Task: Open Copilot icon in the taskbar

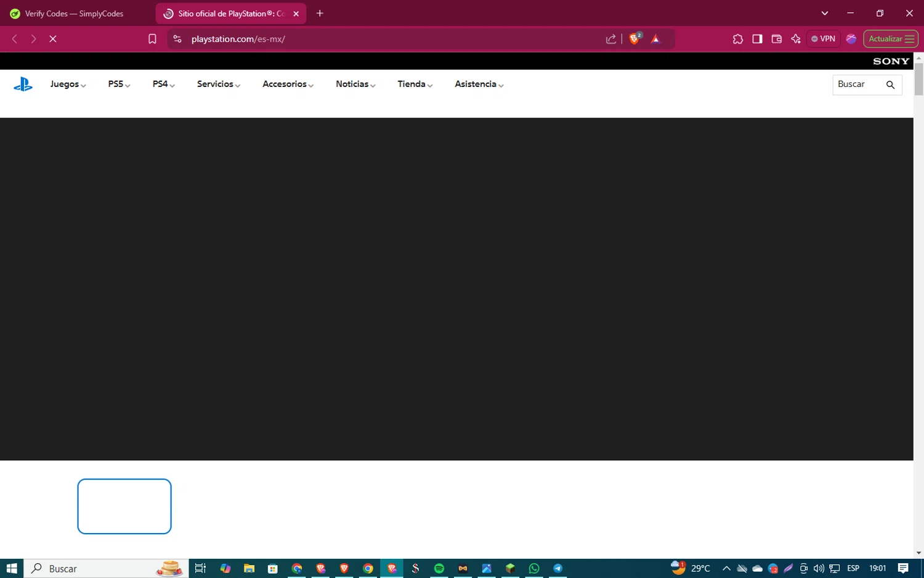Action: (x=225, y=568)
